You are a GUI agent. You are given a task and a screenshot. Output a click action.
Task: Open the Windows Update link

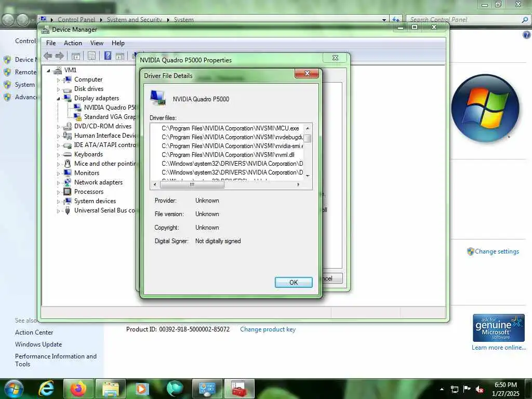38,344
